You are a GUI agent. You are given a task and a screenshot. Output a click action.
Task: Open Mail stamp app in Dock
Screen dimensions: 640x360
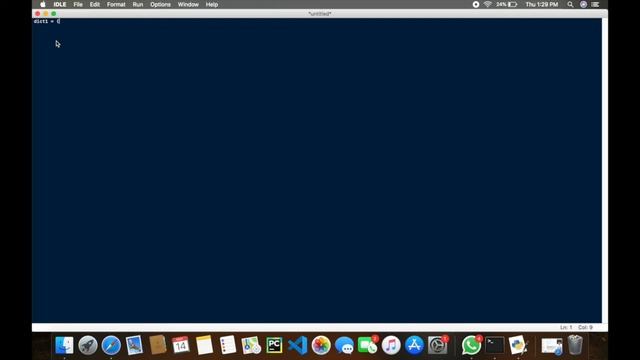point(134,345)
